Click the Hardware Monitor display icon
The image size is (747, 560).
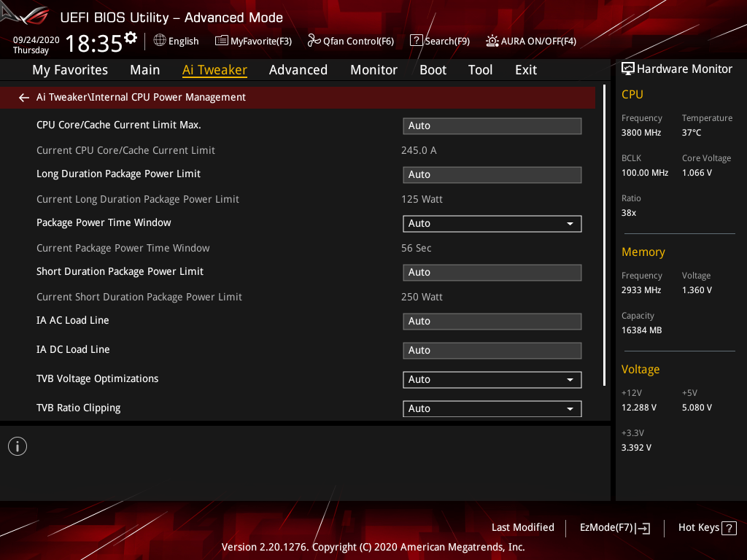[628, 69]
